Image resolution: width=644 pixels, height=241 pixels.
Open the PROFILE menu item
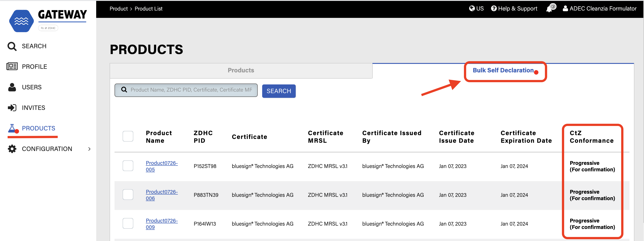pos(34,67)
